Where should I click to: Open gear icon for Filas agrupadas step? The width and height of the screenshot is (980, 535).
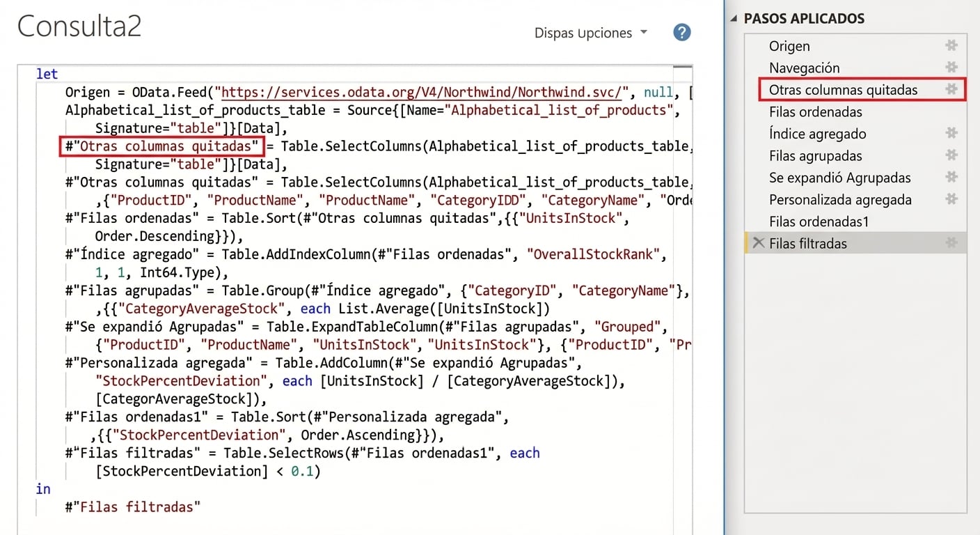click(951, 155)
